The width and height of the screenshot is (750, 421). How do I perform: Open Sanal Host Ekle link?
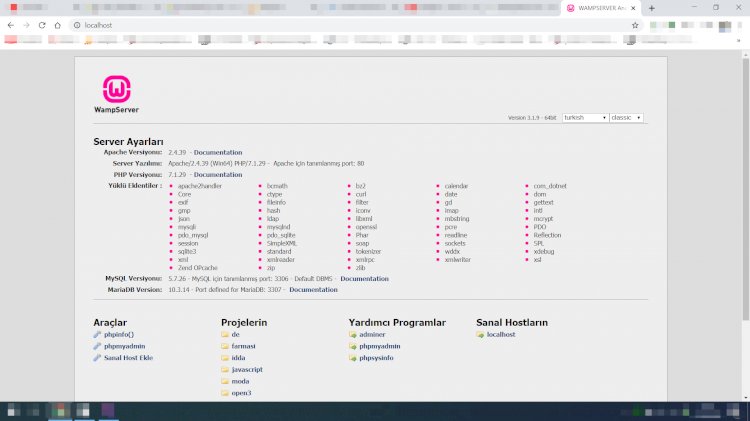pyautogui.click(x=128, y=358)
